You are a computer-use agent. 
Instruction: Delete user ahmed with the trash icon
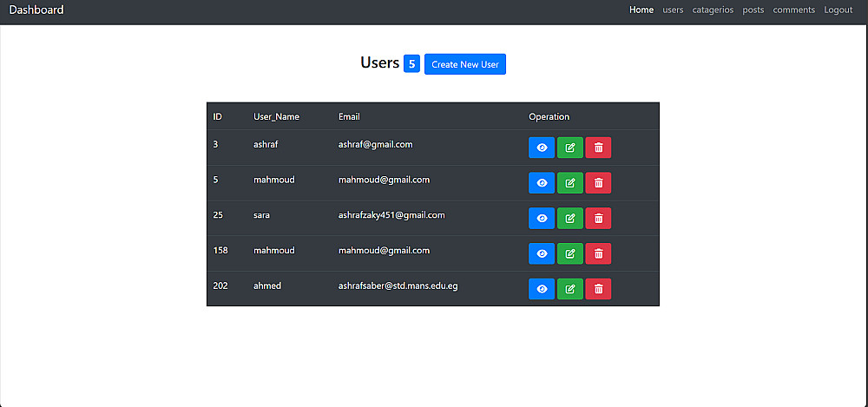598,289
